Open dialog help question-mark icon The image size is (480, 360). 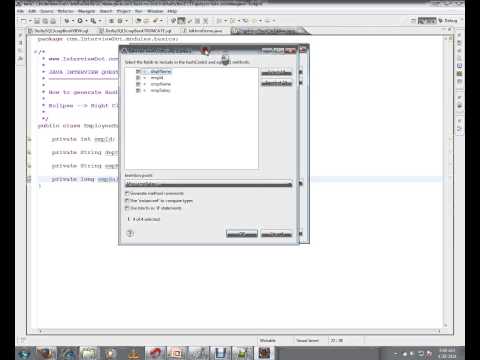pos(130,233)
